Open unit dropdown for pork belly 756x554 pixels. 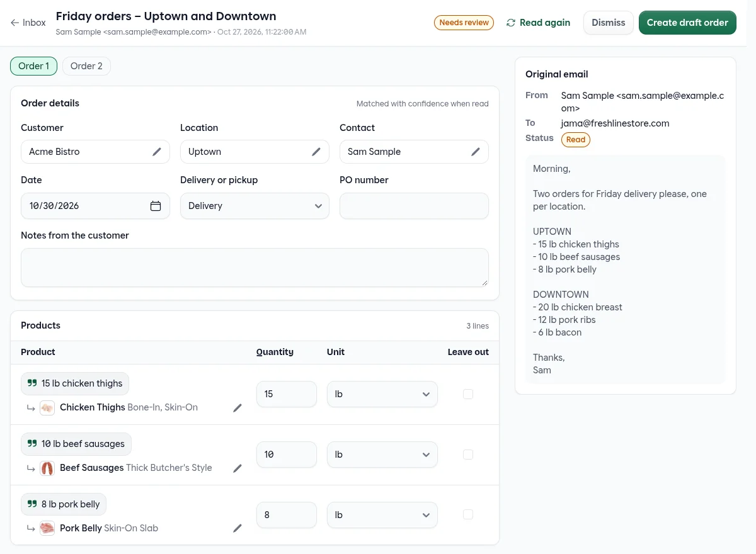[382, 515]
